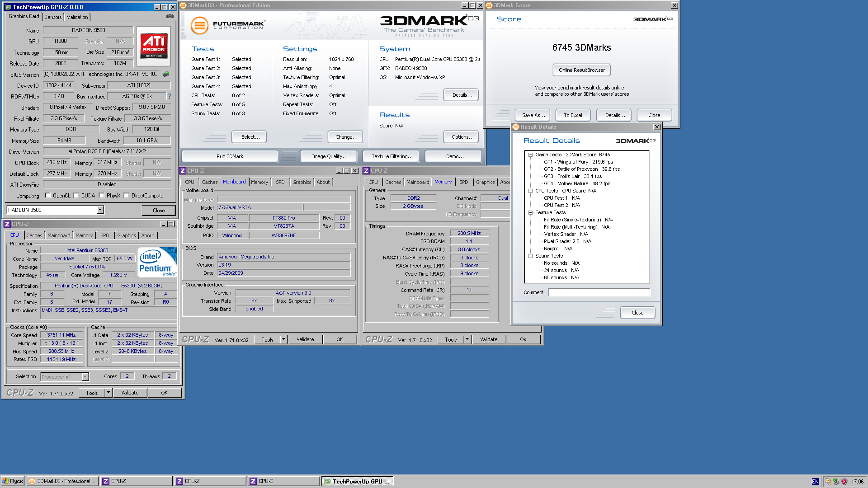868x488 pixels.
Task: Click the Result Details window title icon
Action: (x=516, y=127)
